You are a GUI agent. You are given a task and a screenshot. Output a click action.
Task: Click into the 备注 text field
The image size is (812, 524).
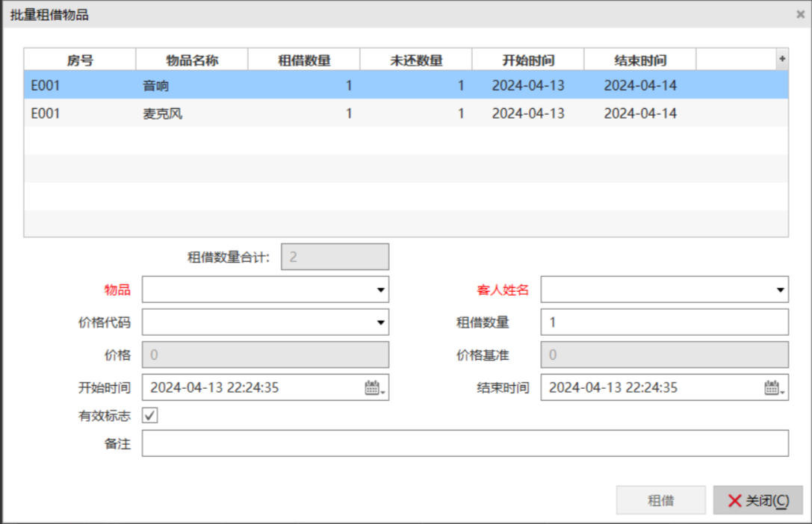[x=465, y=443]
